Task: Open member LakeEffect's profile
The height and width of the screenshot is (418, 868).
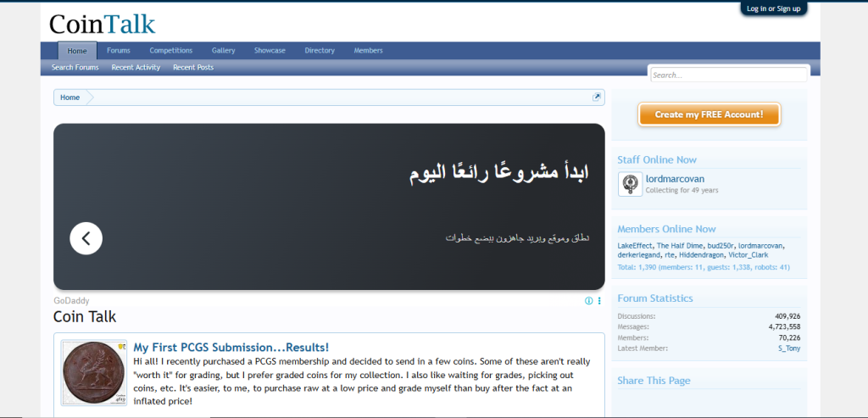Action: pyautogui.click(x=636, y=246)
